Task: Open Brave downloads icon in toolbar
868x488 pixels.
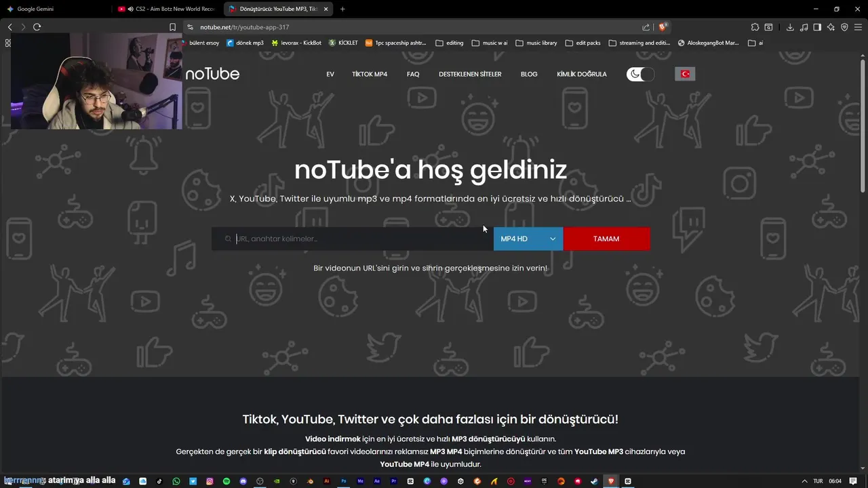Action: (x=790, y=27)
